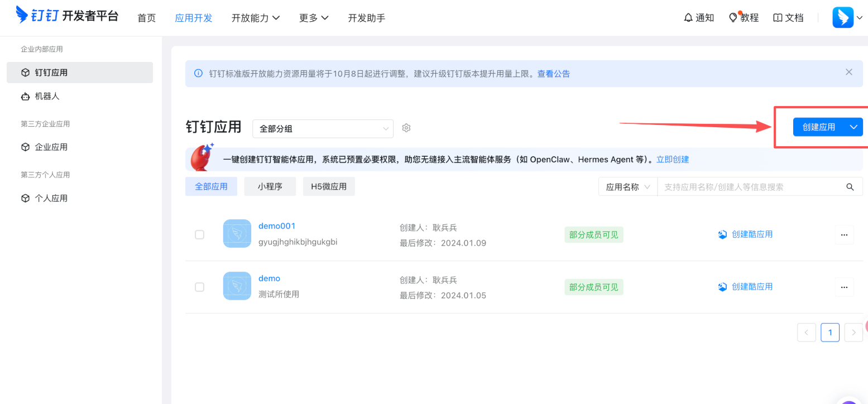
Task: Switch to the 全部应用 tab
Action: click(x=211, y=186)
